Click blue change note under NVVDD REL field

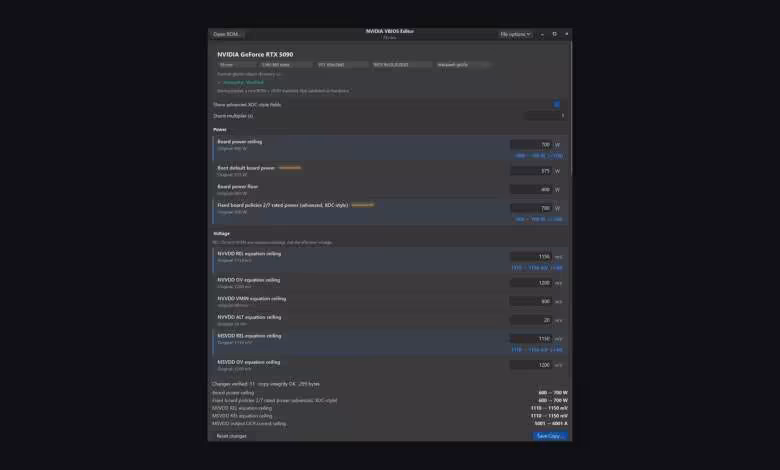click(x=537, y=268)
